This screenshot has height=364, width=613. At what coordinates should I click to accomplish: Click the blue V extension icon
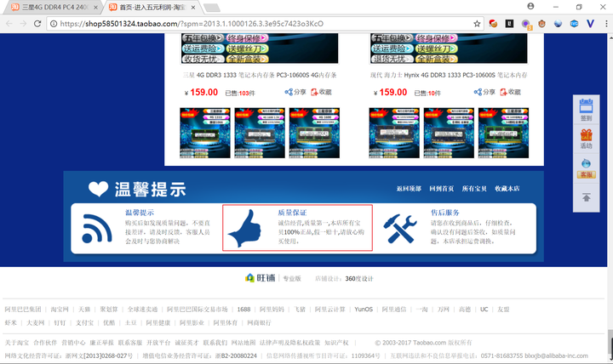590,24
